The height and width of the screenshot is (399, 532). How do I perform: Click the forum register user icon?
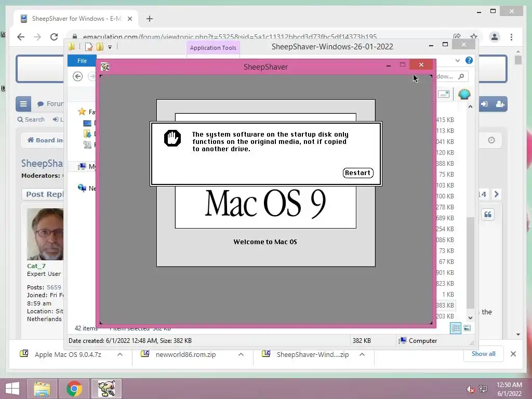500,104
